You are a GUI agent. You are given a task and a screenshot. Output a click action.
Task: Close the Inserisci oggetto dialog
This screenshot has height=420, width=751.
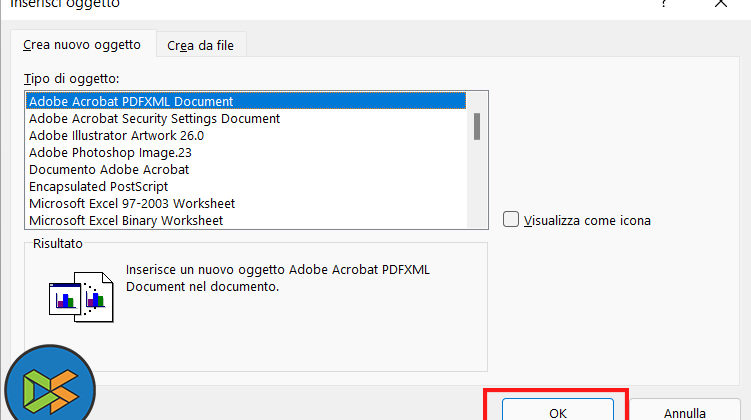[x=722, y=4]
